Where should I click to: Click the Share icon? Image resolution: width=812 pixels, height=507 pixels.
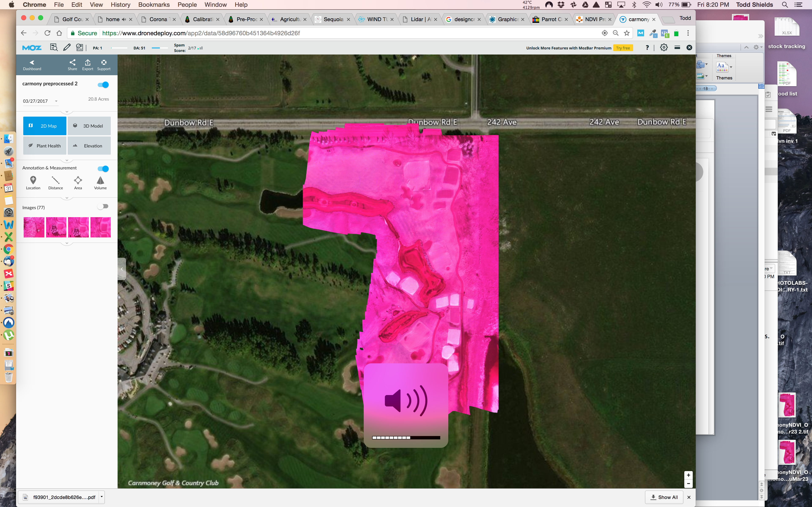[x=72, y=65]
